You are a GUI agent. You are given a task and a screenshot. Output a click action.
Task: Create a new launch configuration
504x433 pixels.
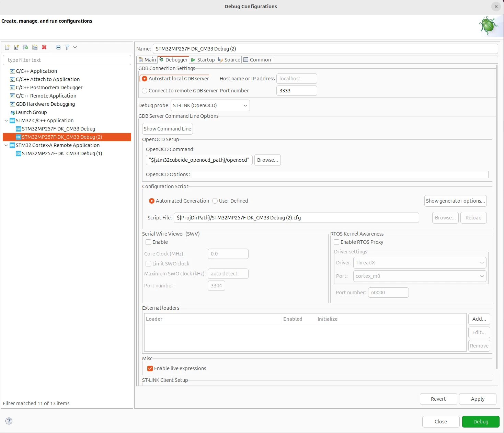tap(7, 47)
